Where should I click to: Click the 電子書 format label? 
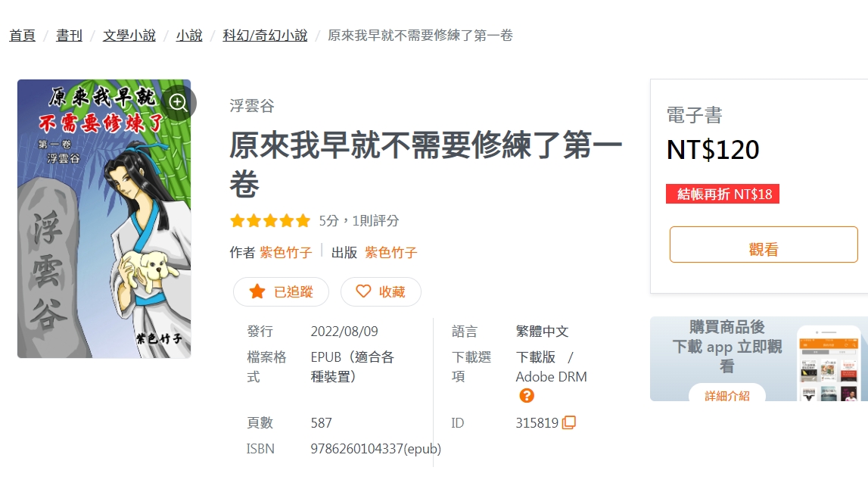[694, 115]
